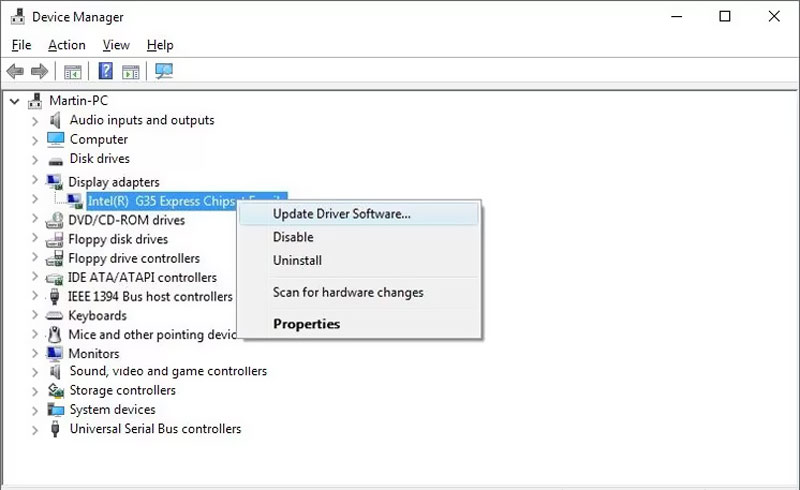Select the Keyboards label
This screenshot has width=800, height=490.
coord(97,315)
